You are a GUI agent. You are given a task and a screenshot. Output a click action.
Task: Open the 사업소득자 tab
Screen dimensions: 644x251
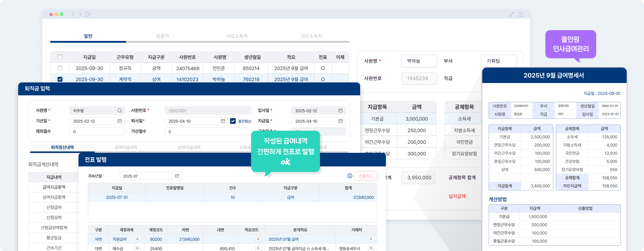point(237,36)
